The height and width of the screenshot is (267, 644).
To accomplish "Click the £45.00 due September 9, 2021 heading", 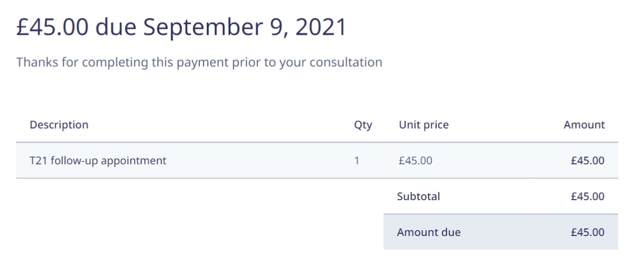I will [x=181, y=28].
